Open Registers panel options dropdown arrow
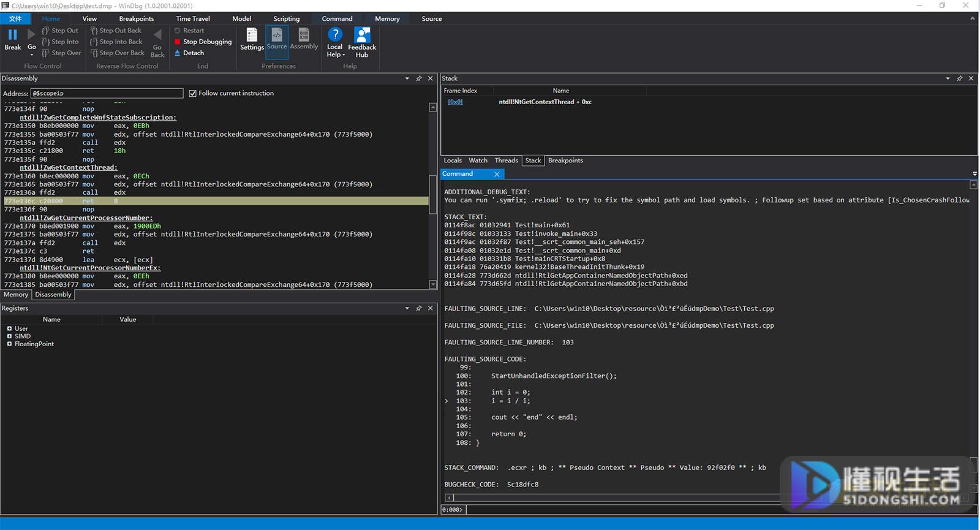Screen dimensions: 980x530 tap(407, 308)
